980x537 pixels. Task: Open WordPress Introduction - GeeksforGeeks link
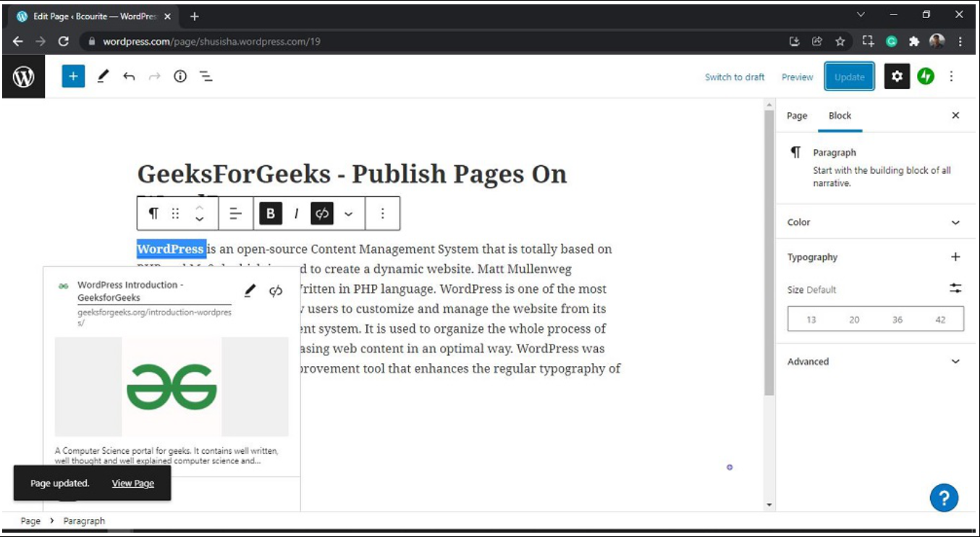pyautogui.click(x=130, y=291)
